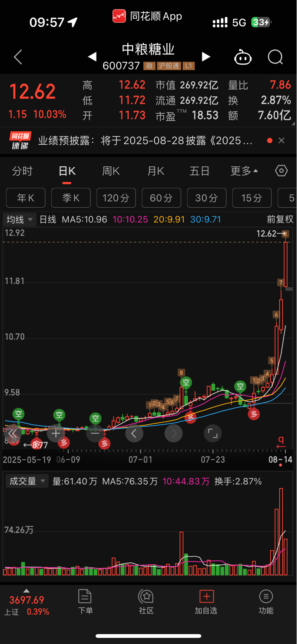The width and height of the screenshot is (297, 644).
Task: Open the 业绩预披露 announcement text
Action: (x=145, y=140)
